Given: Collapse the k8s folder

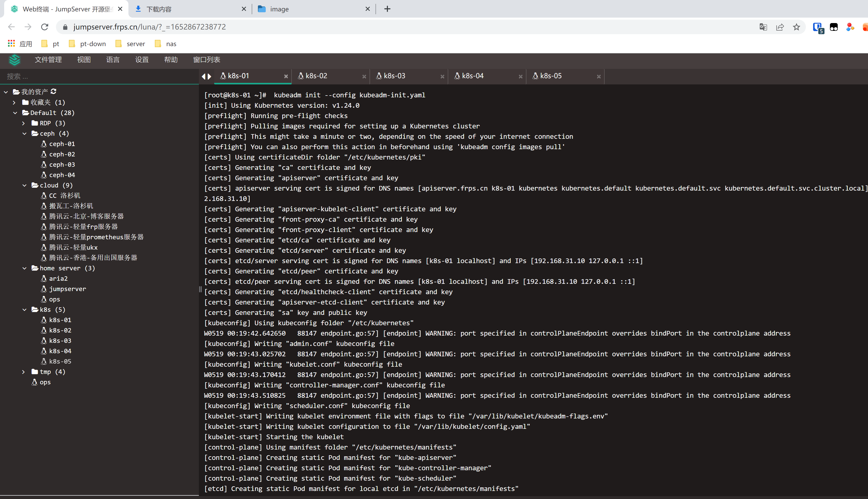Looking at the screenshot, I should point(24,309).
